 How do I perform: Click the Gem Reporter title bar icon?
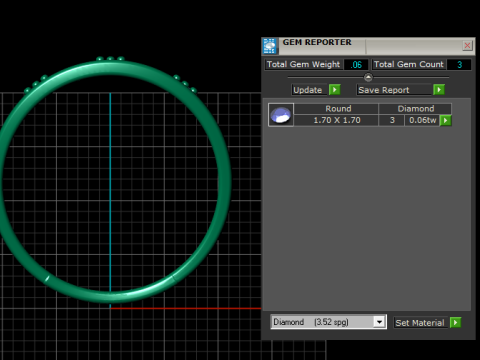coord(270,46)
